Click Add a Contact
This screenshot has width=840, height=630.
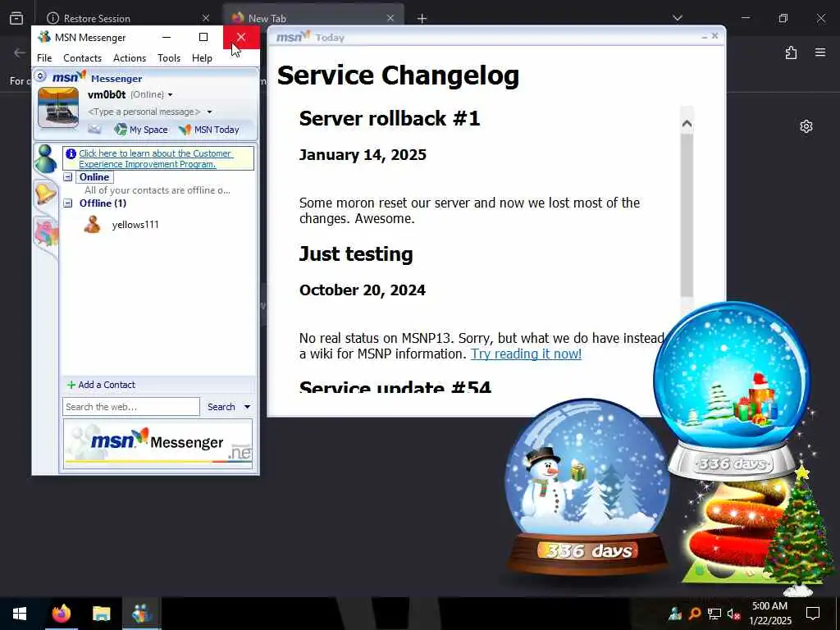[x=101, y=385]
